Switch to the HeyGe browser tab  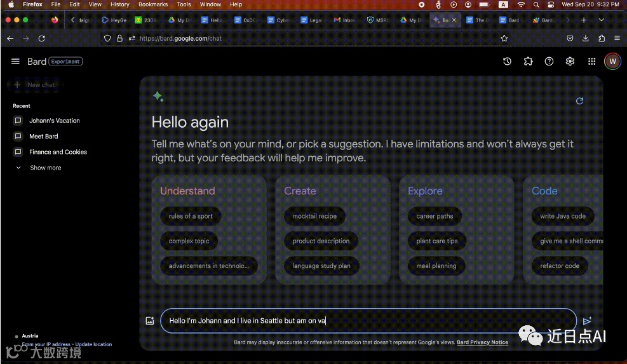click(114, 20)
